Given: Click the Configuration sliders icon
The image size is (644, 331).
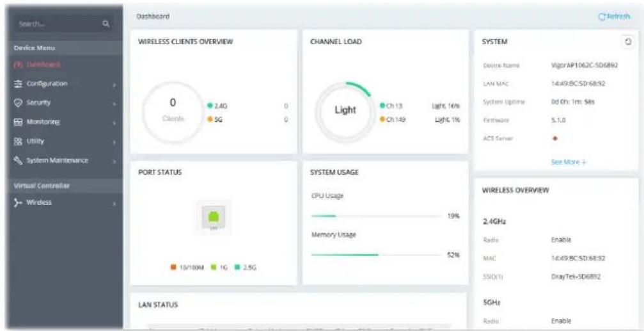Looking at the screenshot, I should (x=18, y=83).
